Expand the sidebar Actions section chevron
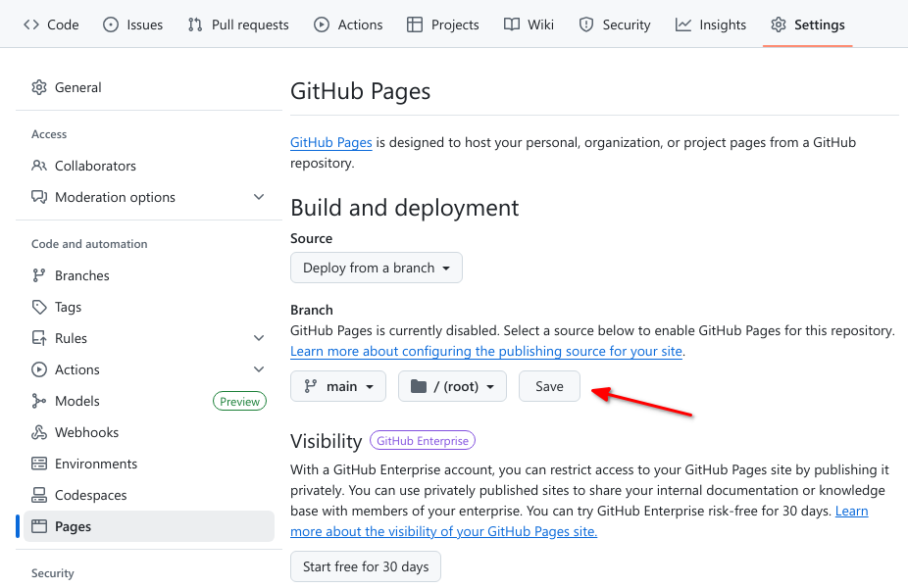The image size is (908, 588). [259, 369]
